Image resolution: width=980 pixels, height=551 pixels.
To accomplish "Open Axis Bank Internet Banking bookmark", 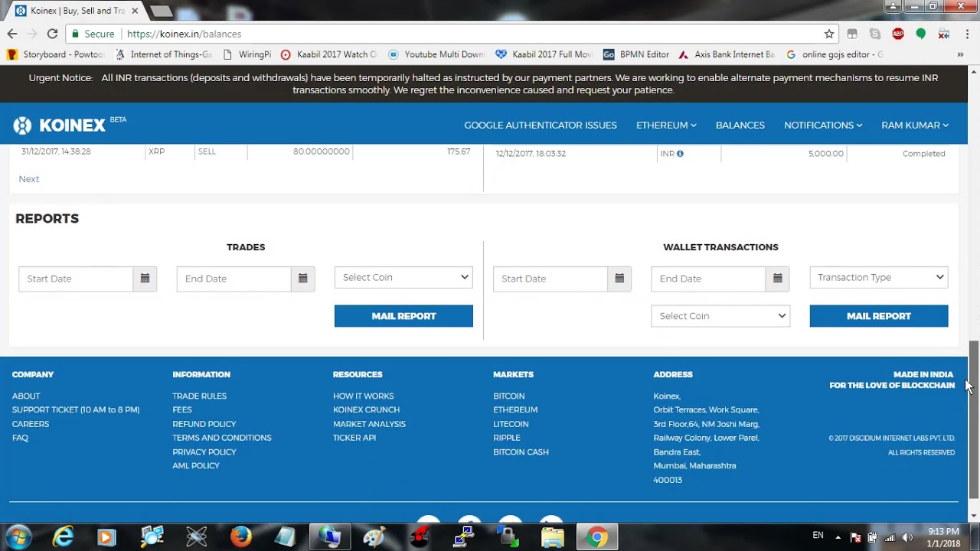I will tap(727, 54).
